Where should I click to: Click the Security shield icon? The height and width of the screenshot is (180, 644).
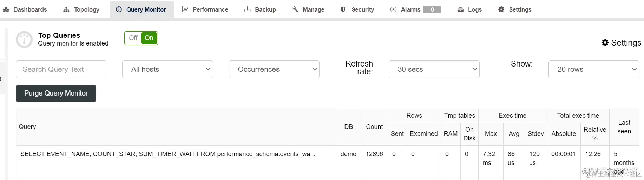point(343,10)
